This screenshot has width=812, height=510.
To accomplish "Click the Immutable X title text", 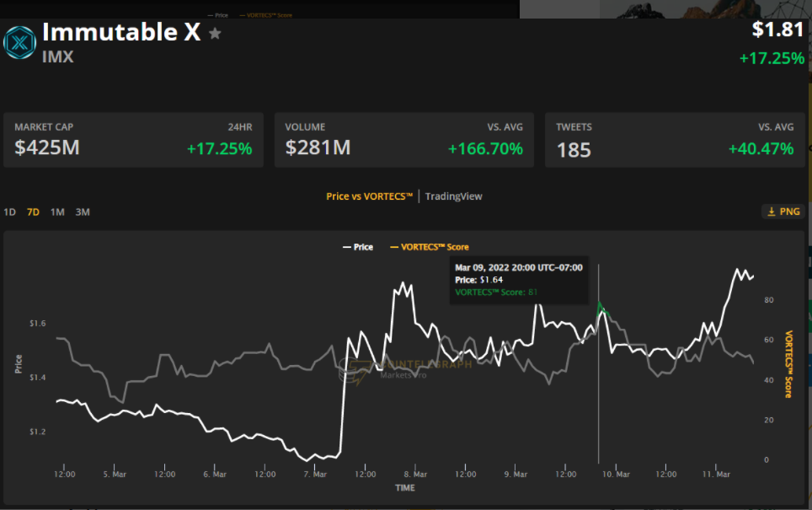I will point(121,32).
